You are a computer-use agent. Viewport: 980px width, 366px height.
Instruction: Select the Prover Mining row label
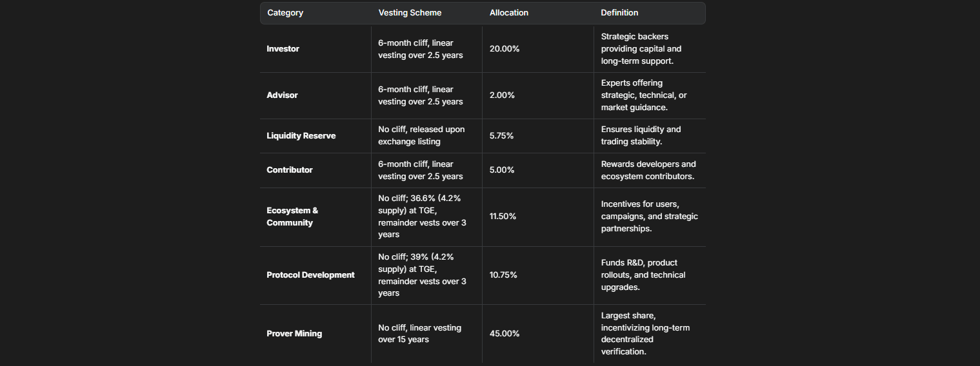point(294,334)
